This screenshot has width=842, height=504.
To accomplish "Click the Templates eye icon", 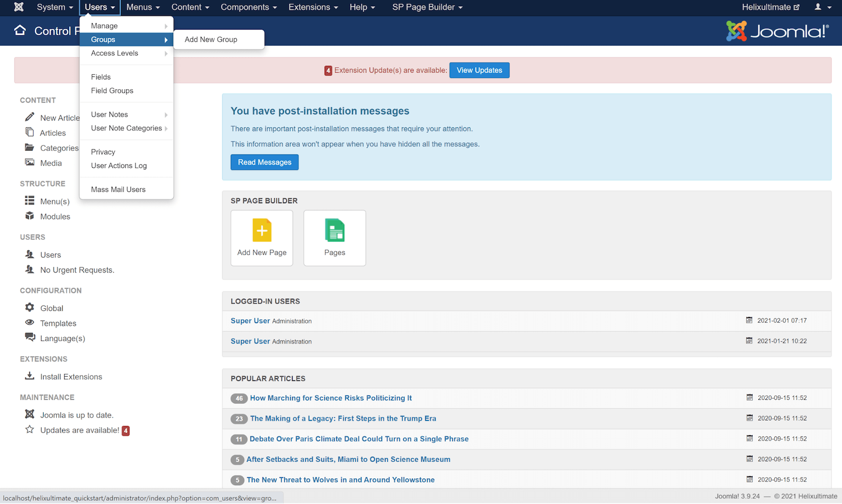I will point(30,323).
